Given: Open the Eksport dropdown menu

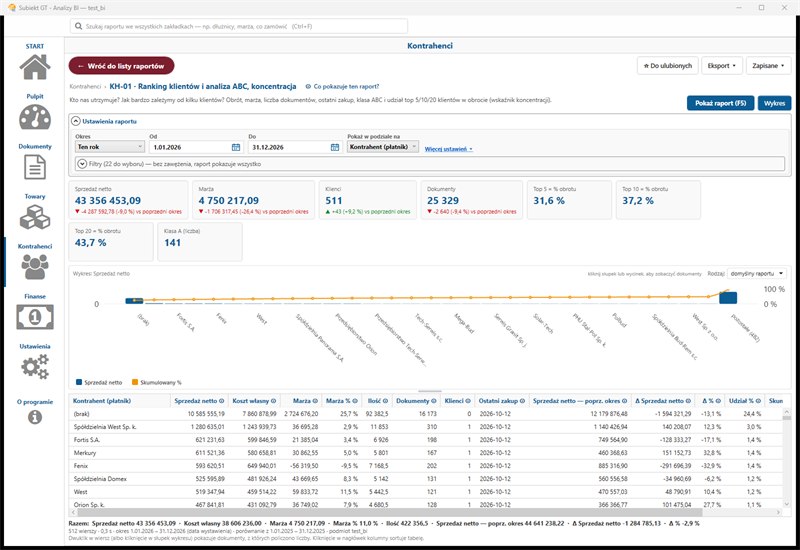Looking at the screenshot, I should pos(721,66).
